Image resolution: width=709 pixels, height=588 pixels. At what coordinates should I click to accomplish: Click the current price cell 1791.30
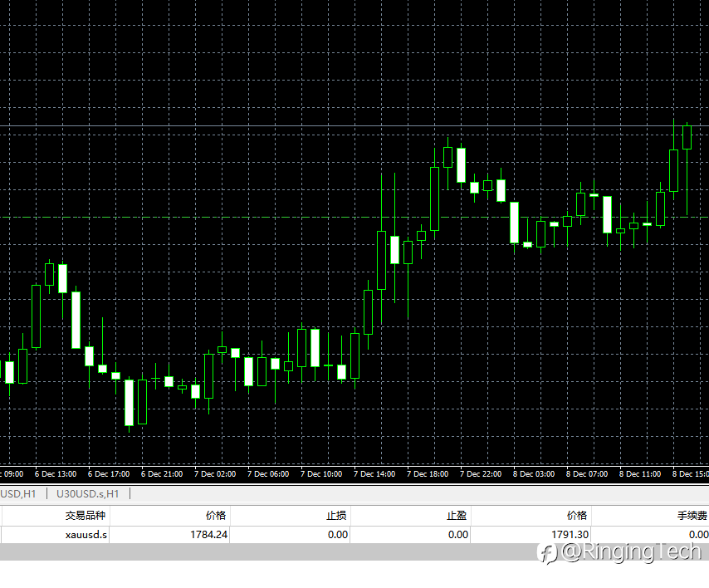(570, 535)
